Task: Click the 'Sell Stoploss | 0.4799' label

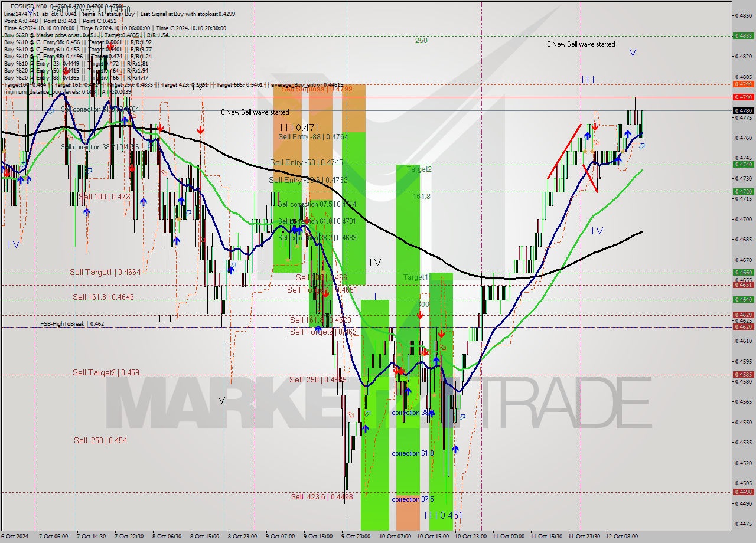Action: pos(317,89)
